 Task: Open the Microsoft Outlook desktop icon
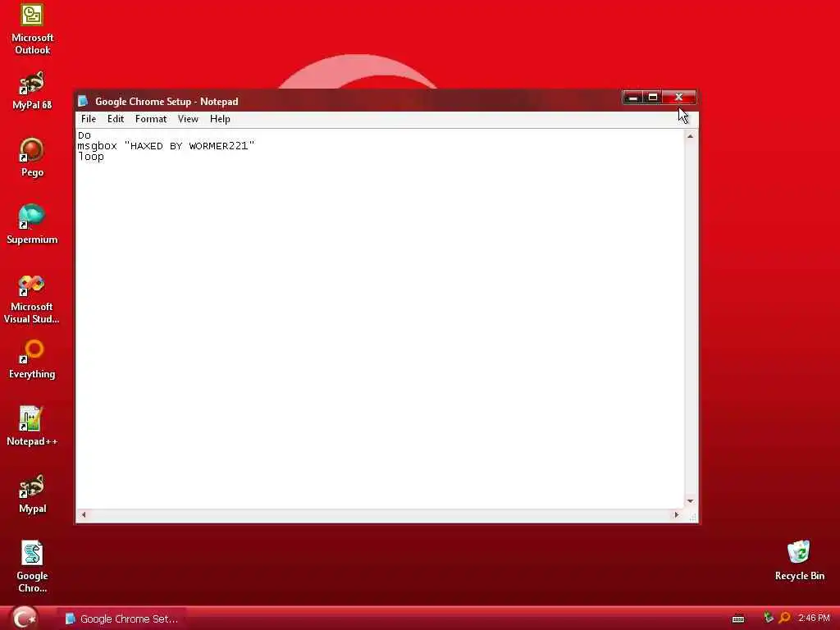pos(32,30)
